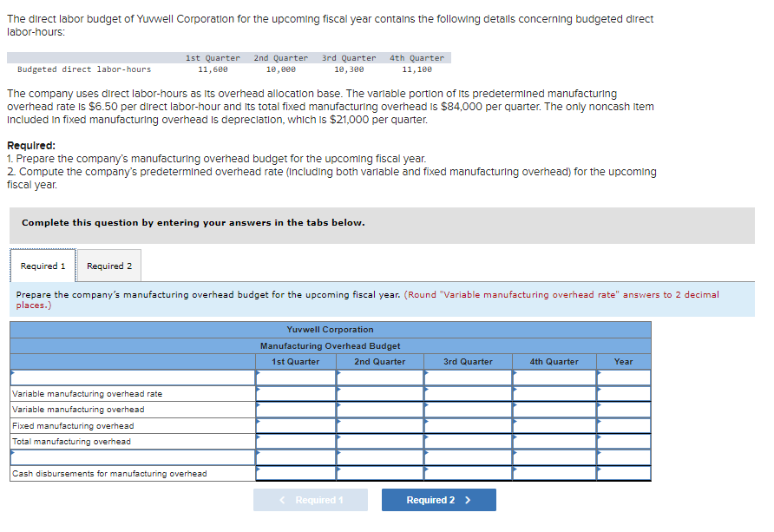The height and width of the screenshot is (532, 774).
Task: Click the blue Required 2 next button
Action: (438, 500)
